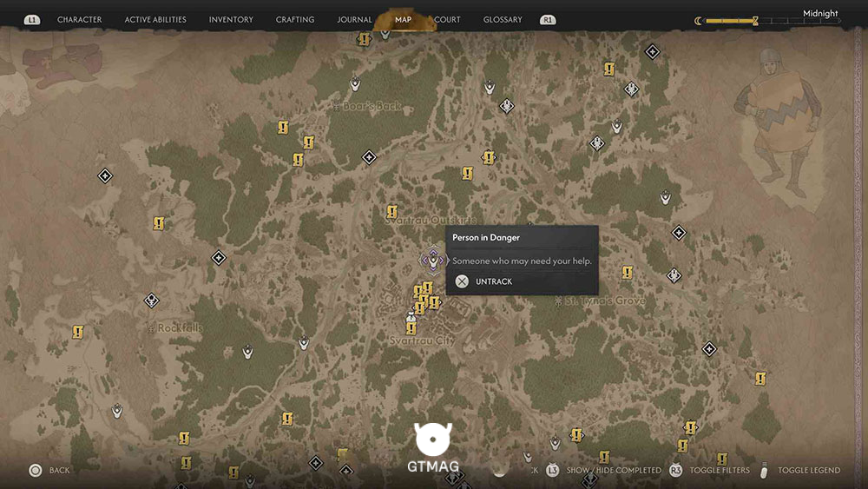868x489 pixels.
Task: Select diamond figure marker above Rockfalls label
Action: click(151, 301)
